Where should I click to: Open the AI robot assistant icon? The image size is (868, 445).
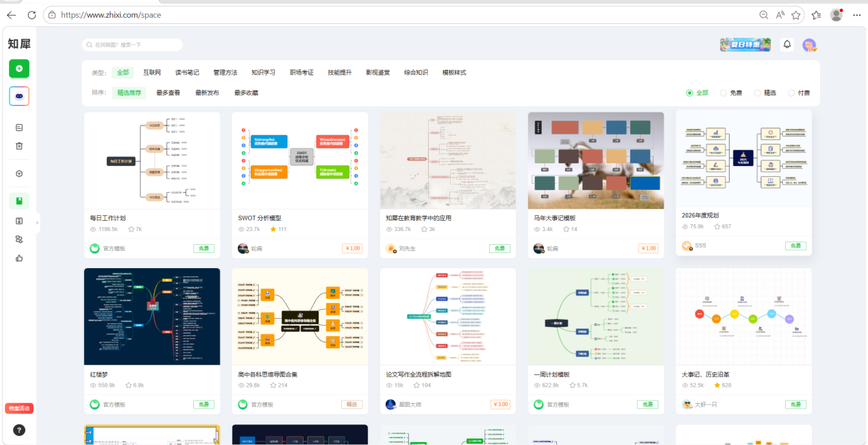click(x=19, y=96)
